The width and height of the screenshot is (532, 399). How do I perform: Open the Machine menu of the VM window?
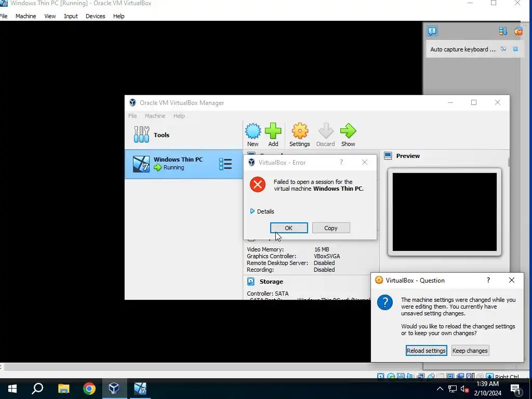point(26,16)
